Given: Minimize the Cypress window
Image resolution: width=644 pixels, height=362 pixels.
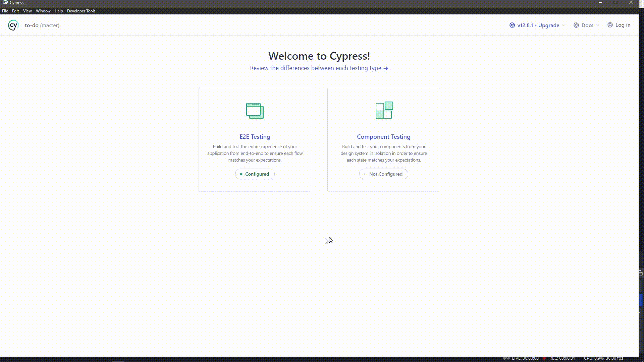Looking at the screenshot, I should point(600,3).
